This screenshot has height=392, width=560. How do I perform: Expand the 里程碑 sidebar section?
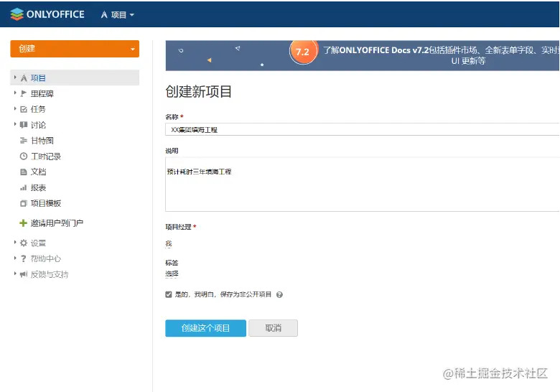point(15,93)
